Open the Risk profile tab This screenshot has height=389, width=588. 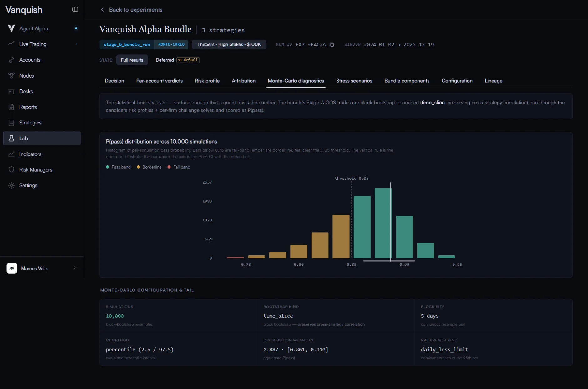pyautogui.click(x=207, y=81)
